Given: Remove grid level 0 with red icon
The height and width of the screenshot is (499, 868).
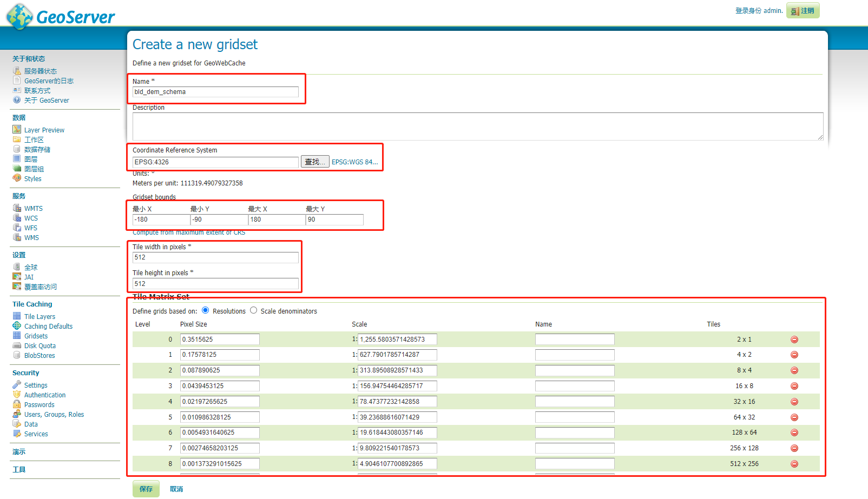Looking at the screenshot, I should (x=794, y=340).
